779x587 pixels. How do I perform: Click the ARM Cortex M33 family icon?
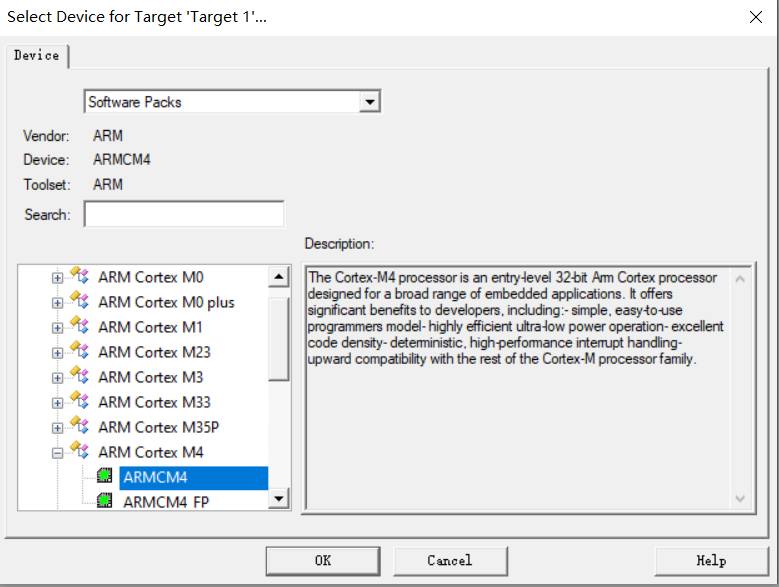79,400
